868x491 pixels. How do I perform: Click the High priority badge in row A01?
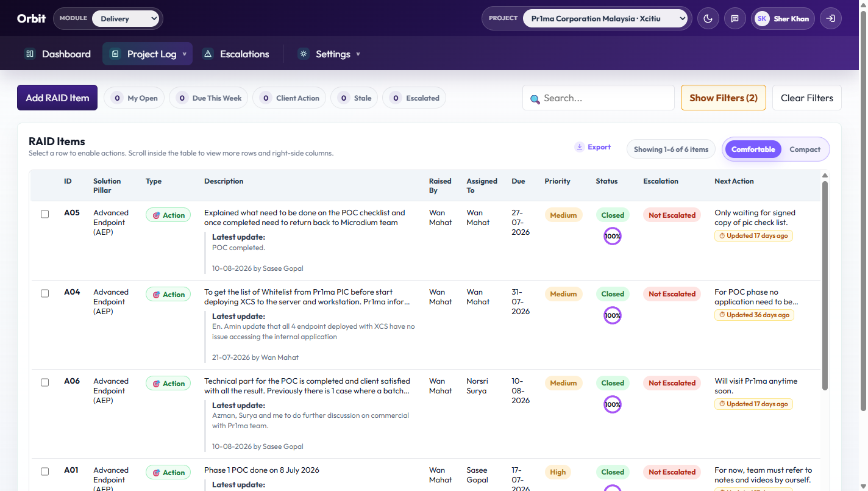[x=558, y=472]
